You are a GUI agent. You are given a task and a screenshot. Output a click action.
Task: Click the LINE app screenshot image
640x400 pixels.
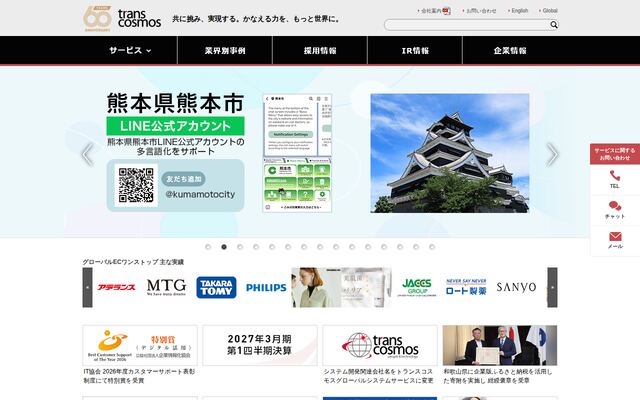297,153
